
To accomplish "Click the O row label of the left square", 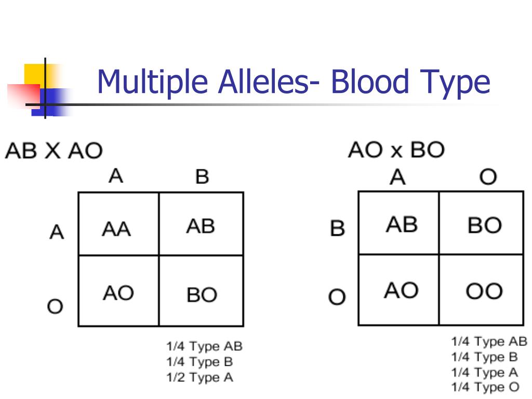I will tap(55, 307).
